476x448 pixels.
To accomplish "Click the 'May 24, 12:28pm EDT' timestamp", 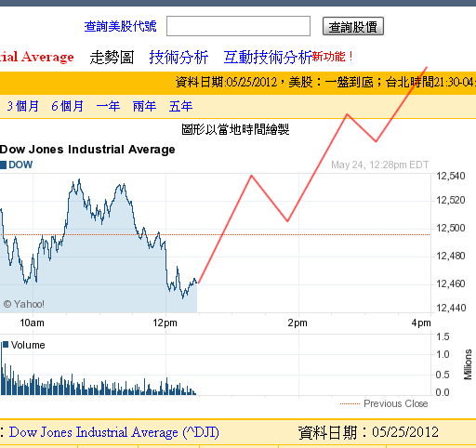I will [x=379, y=165].
